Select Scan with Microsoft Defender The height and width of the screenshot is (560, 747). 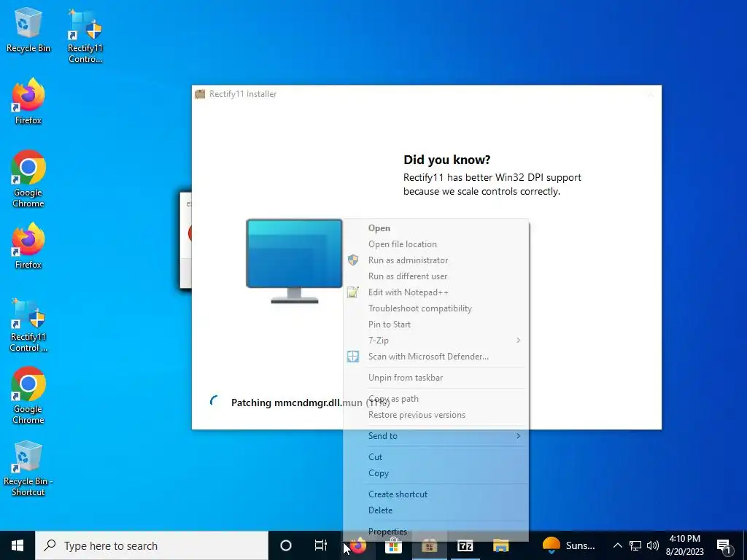click(436, 356)
